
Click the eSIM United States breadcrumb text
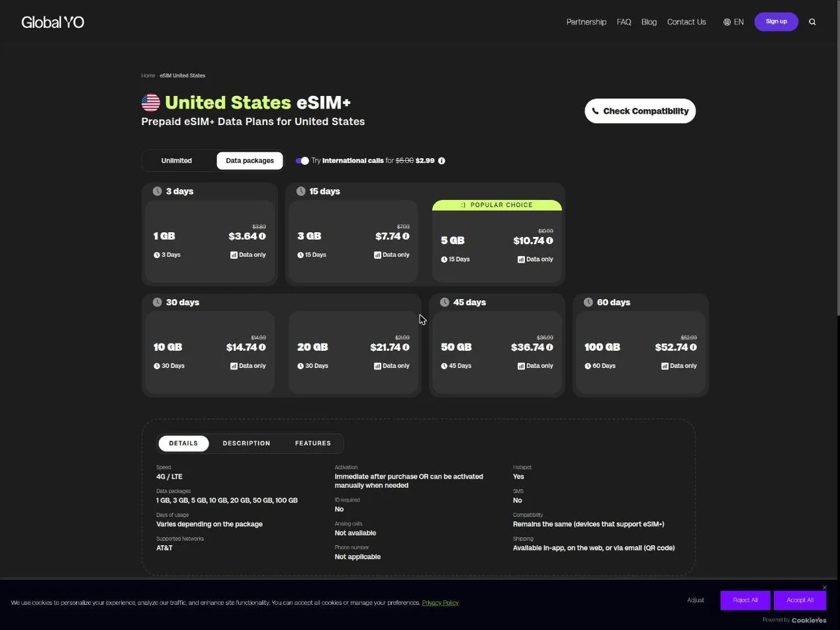(182, 75)
